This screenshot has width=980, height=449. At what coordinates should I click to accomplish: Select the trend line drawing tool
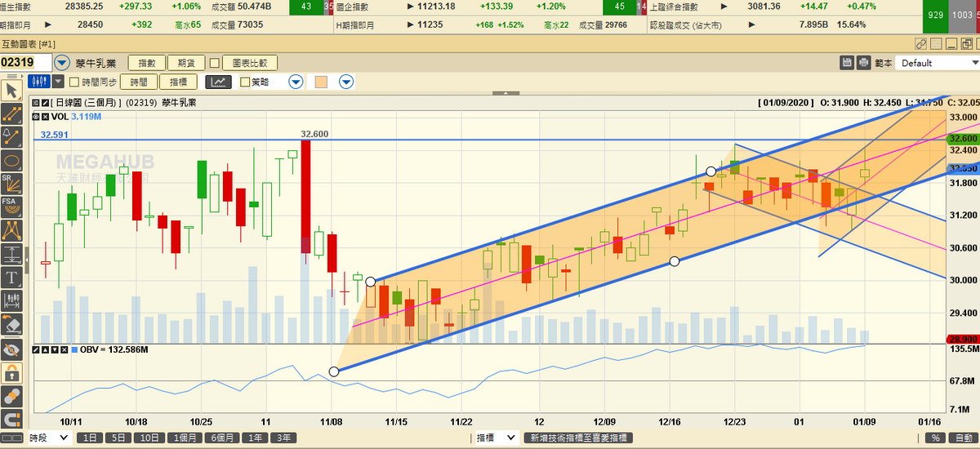tap(11, 113)
